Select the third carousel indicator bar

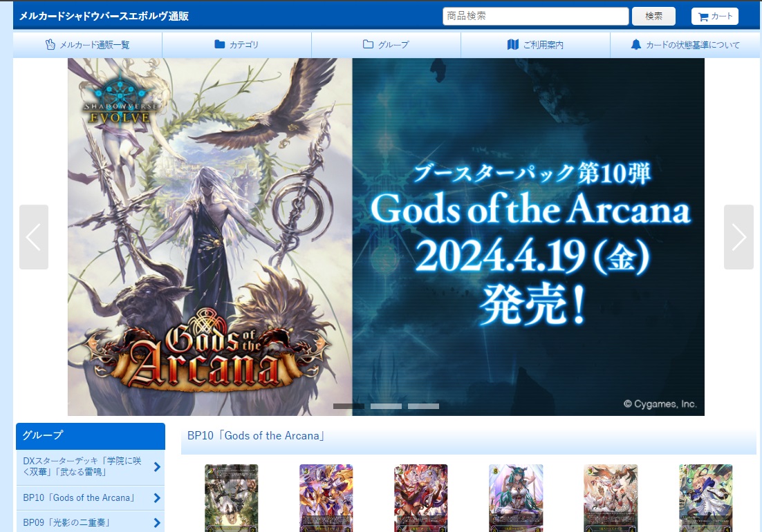click(423, 406)
